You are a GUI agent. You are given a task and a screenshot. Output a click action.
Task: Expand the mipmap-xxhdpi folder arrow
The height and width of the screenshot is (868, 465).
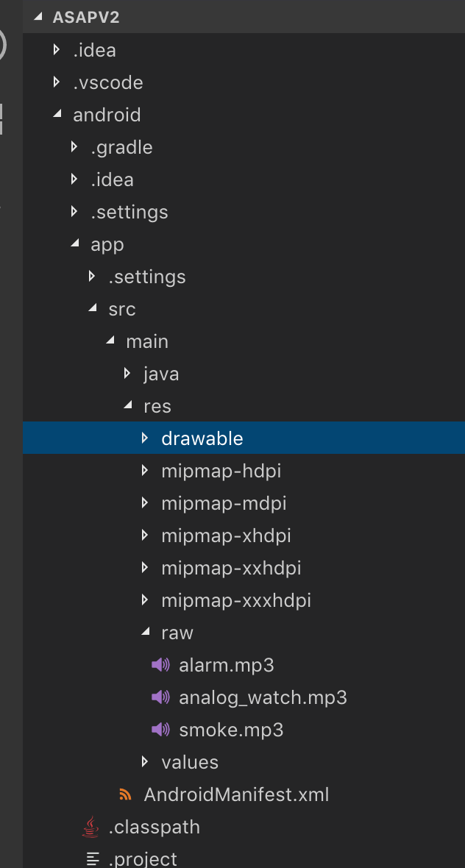[x=144, y=567]
